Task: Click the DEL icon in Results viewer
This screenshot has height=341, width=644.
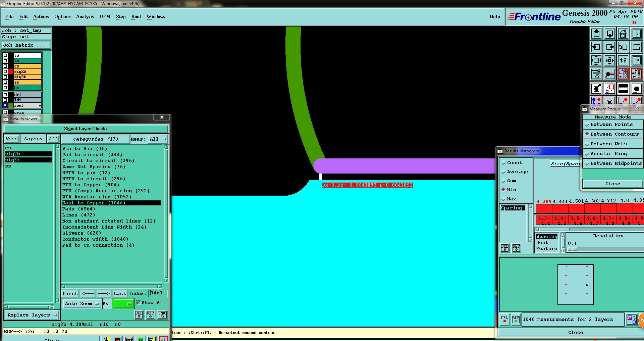Action: pos(139,315)
